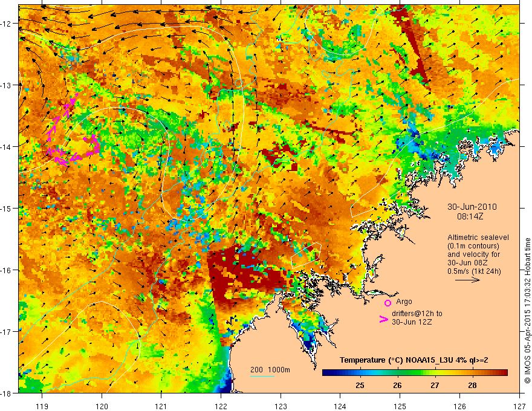Viewport: 532px width, 411px height.
Task: Click the date text 30-Jun-2010
Action: [472, 207]
